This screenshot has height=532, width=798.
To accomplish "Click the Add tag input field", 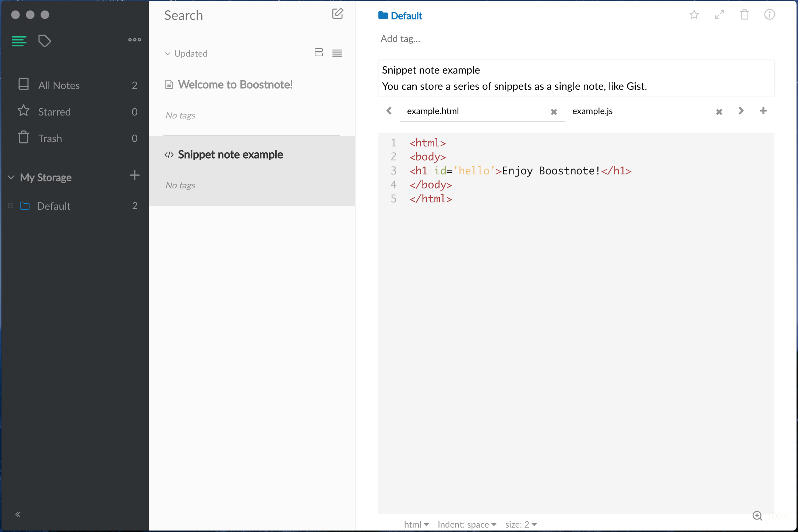I will 400,39.
